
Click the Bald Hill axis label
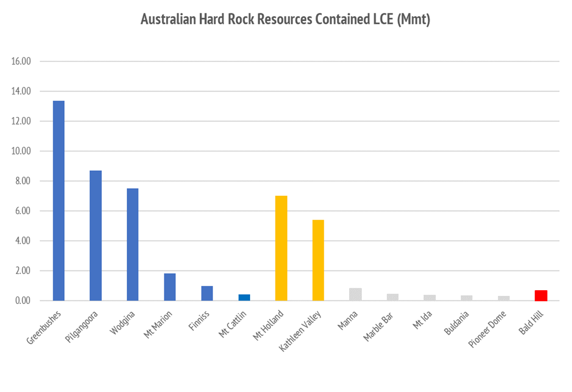pyautogui.click(x=532, y=322)
